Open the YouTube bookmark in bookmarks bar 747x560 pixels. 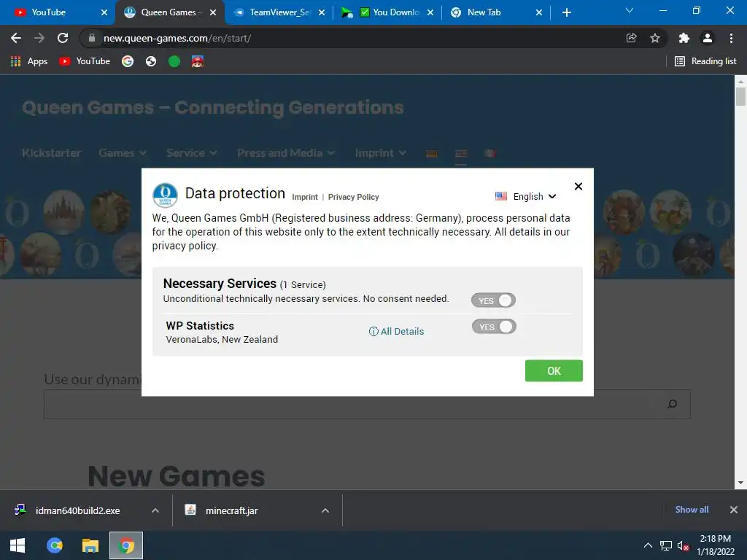[85, 61]
